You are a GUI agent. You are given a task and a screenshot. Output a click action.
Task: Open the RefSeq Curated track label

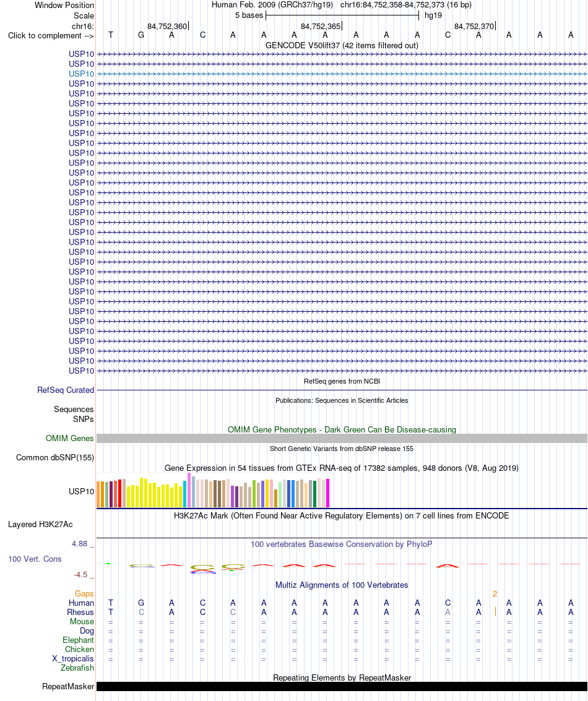click(66, 390)
